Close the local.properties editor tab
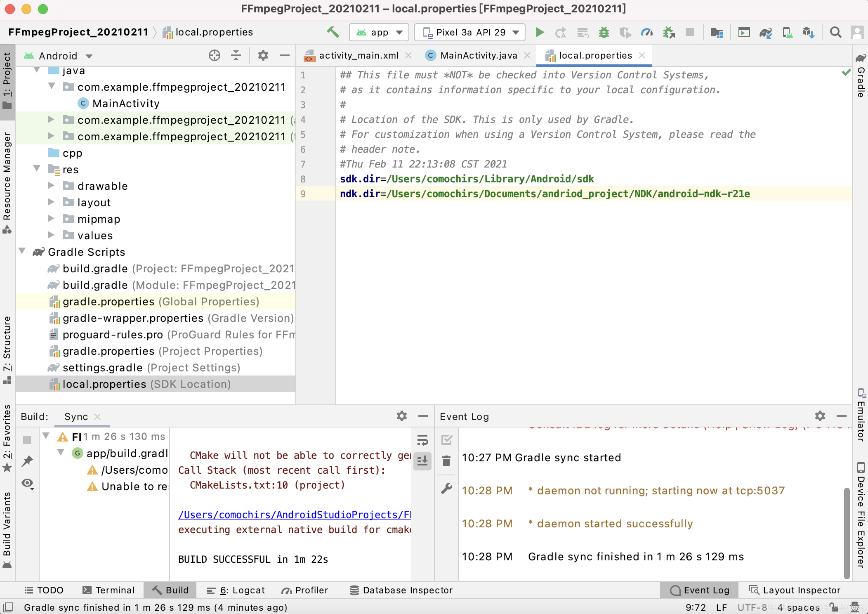The width and height of the screenshot is (868, 614). coord(642,55)
